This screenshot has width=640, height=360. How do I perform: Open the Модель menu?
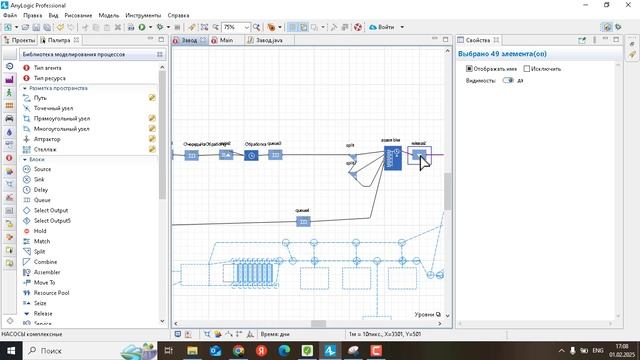(109, 15)
